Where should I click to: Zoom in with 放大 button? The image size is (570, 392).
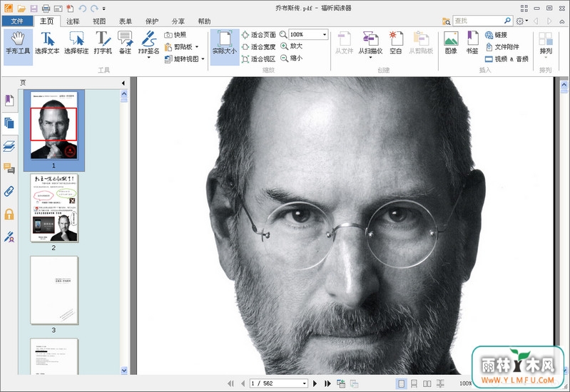[292, 46]
